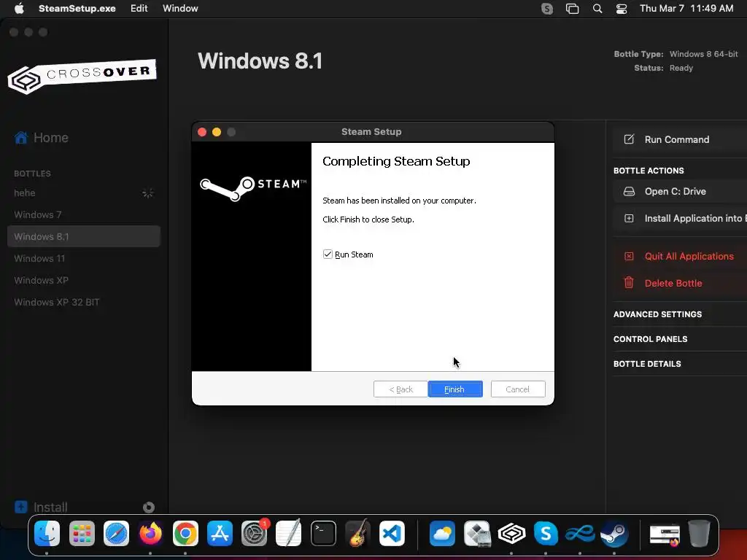The image size is (747, 560).
Task: Open GarageBand from the Dock
Action: click(357, 533)
